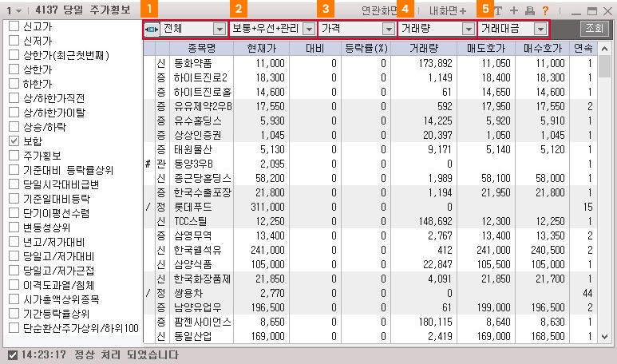Viewport: 617px width, 364px height.
Task: Sort by the 종목명 column header
Action: [x=201, y=48]
